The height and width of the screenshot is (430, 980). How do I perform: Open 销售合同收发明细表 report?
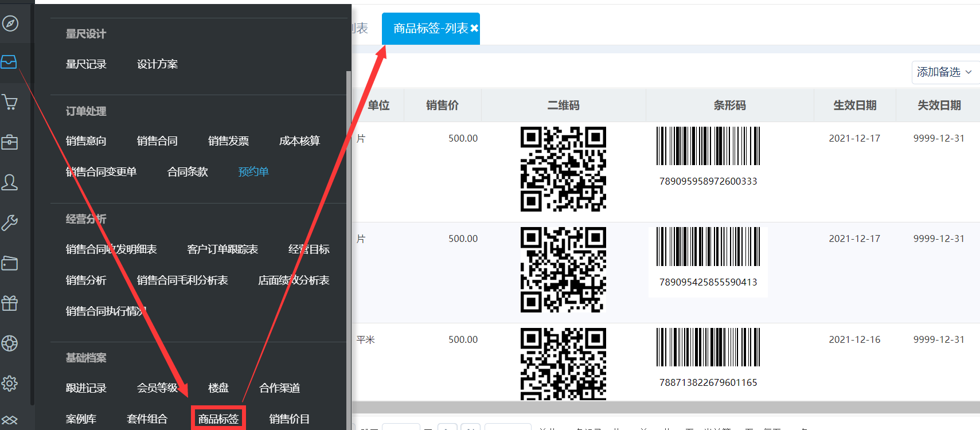[111, 249]
